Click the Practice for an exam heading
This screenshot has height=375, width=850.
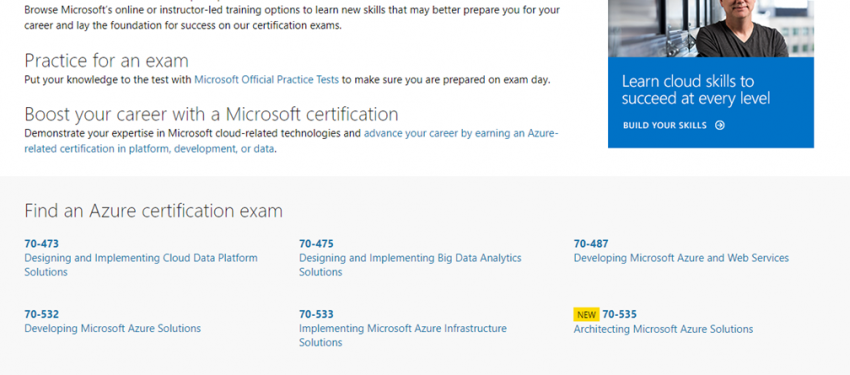point(106,60)
